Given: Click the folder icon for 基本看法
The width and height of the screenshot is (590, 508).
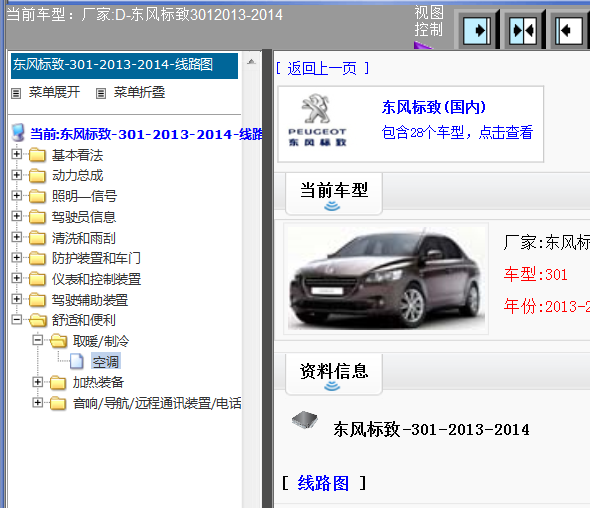Looking at the screenshot, I should click(37, 155).
